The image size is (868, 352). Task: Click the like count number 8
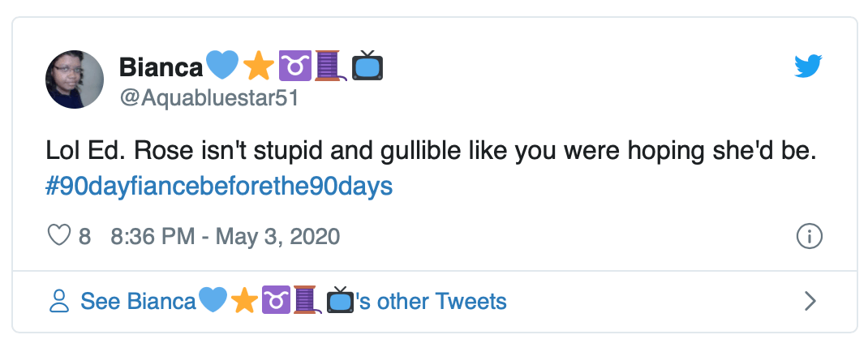coord(84,237)
